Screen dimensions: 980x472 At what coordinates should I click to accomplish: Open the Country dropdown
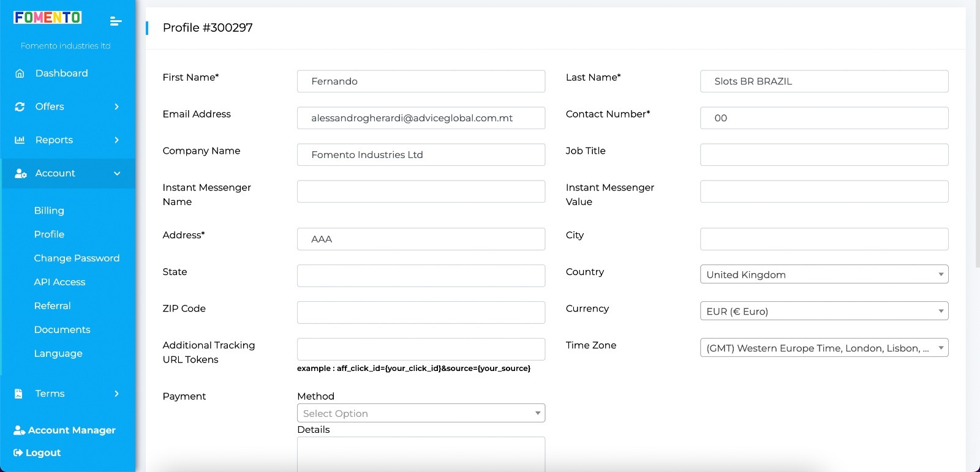[824, 274]
